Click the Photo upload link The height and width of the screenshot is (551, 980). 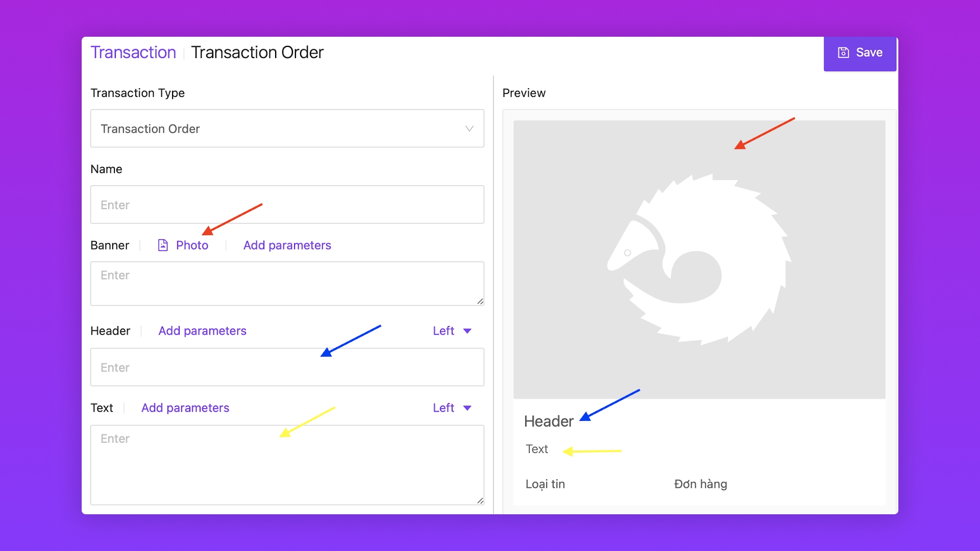pos(192,245)
